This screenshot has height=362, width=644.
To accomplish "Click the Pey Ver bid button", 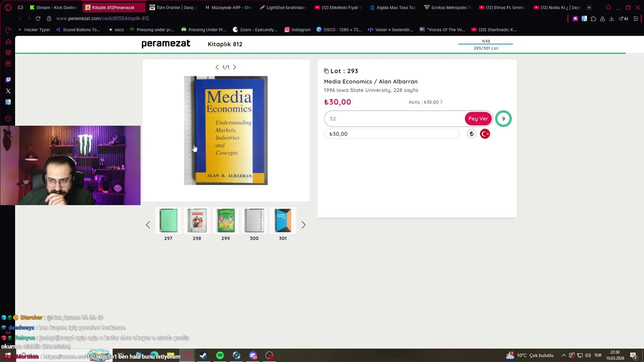I will 478,119.
